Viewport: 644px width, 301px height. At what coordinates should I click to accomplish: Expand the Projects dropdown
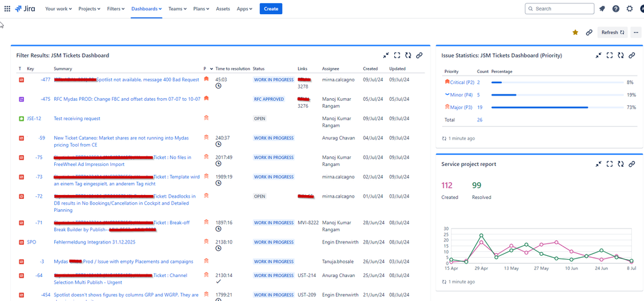point(89,8)
